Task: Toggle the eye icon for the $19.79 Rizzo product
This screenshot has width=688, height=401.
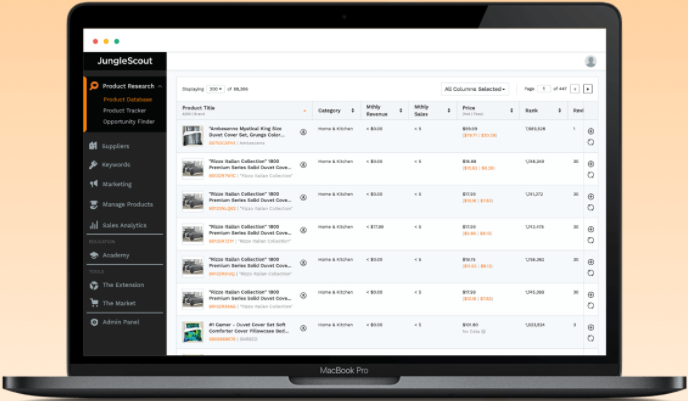Action: tap(303, 263)
